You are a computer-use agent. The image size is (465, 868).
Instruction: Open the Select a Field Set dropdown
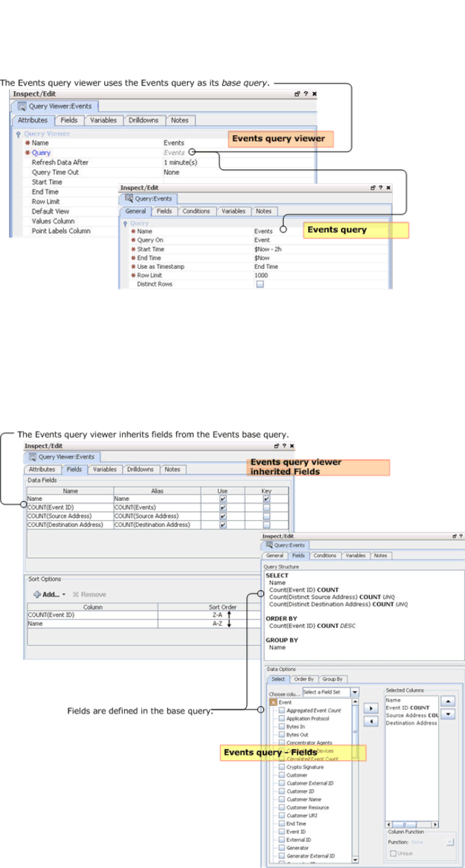click(x=355, y=692)
